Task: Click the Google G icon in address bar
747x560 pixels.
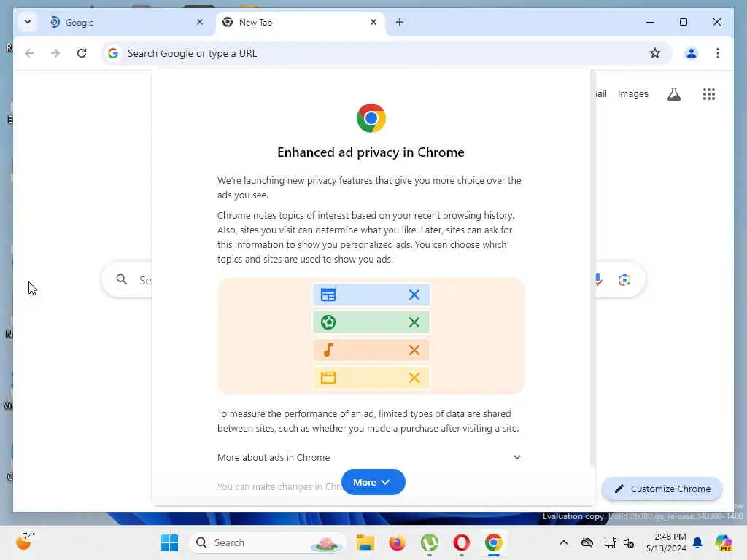Action: [x=113, y=53]
